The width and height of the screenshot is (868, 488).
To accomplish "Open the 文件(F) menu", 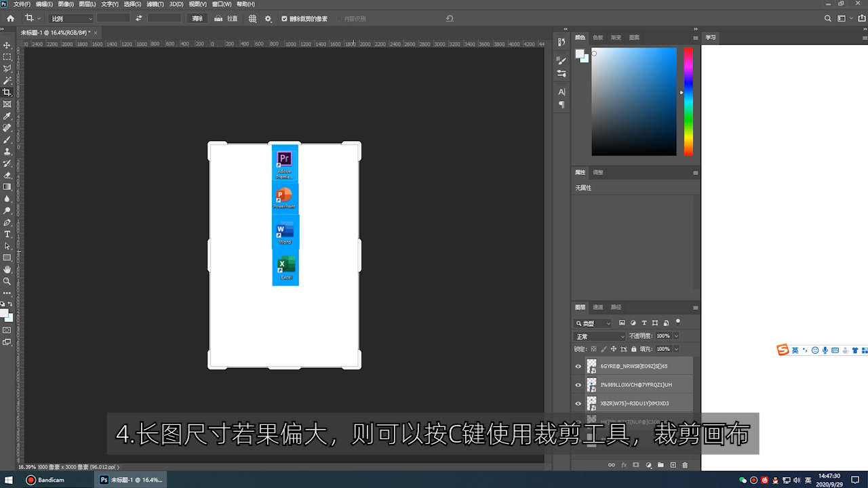I will click(22, 4).
